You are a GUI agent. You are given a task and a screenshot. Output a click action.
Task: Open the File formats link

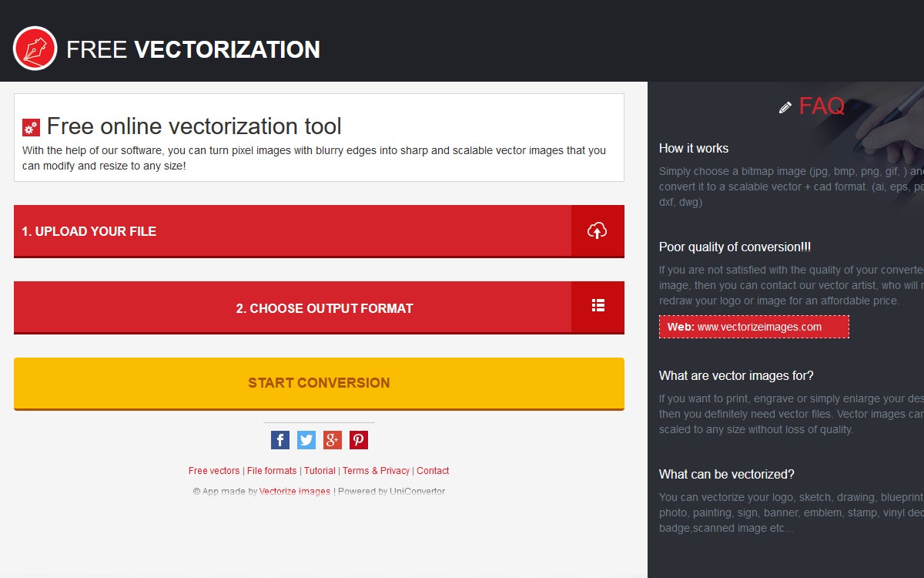point(272,470)
